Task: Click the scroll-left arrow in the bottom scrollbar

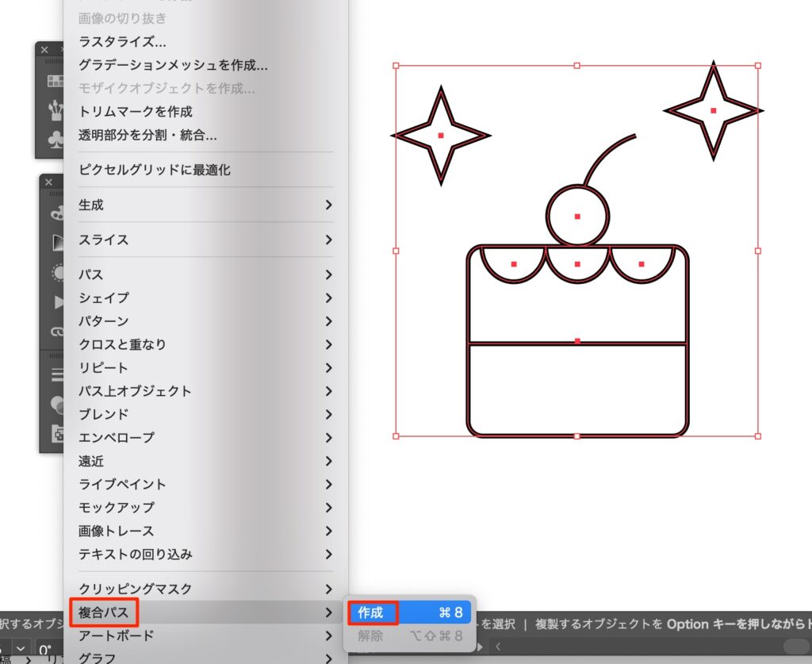Action: pos(497,647)
